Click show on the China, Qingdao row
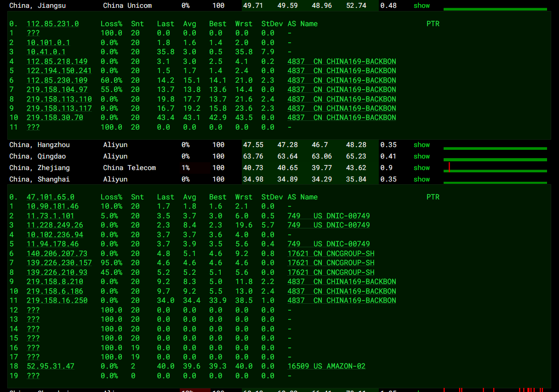The width and height of the screenshot is (559, 392). pos(422,156)
